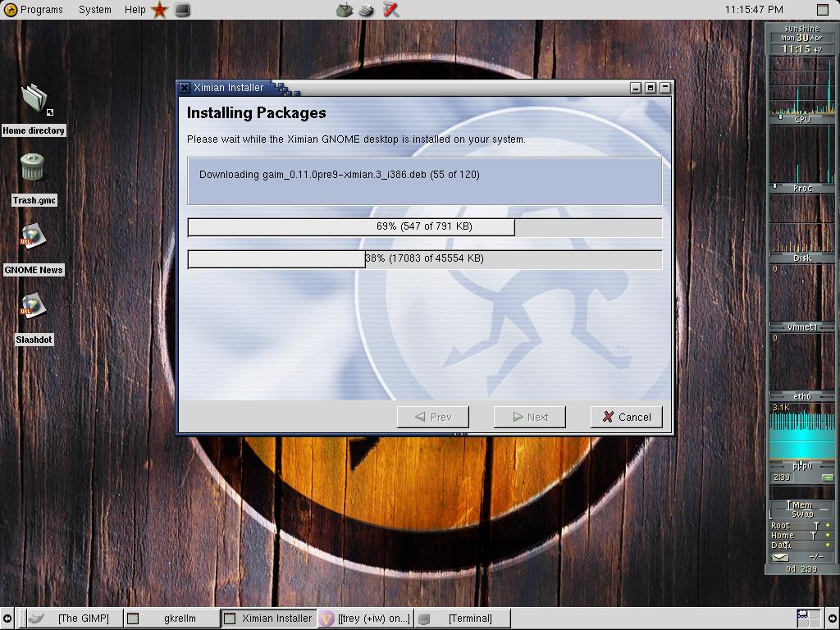The image size is (840, 630).
Task: Click the 38% total download progress bar
Action: pos(425,258)
